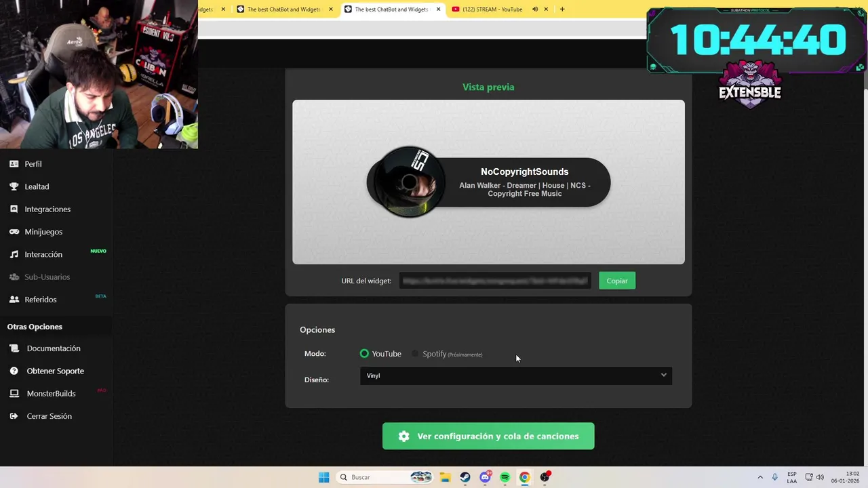Switch to the (122) STREAM - YouTube tab

click(492, 9)
